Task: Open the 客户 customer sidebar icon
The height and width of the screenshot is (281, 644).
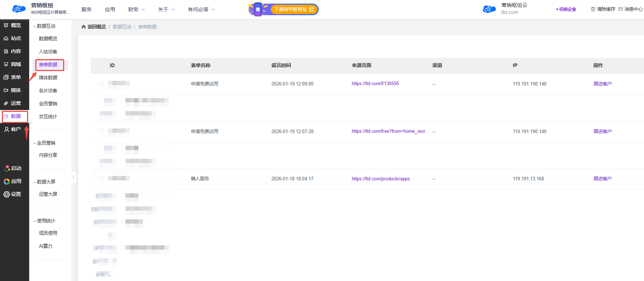Action: point(6,129)
